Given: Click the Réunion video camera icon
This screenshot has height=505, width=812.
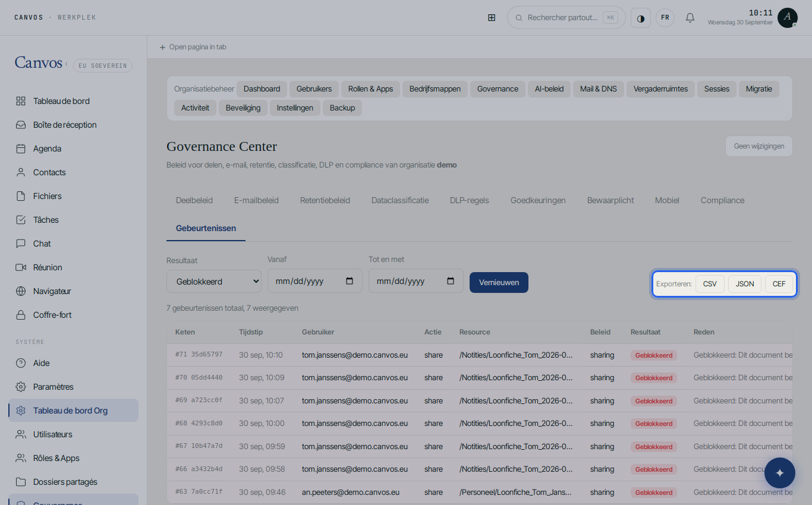Looking at the screenshot, I should point(21,267).
